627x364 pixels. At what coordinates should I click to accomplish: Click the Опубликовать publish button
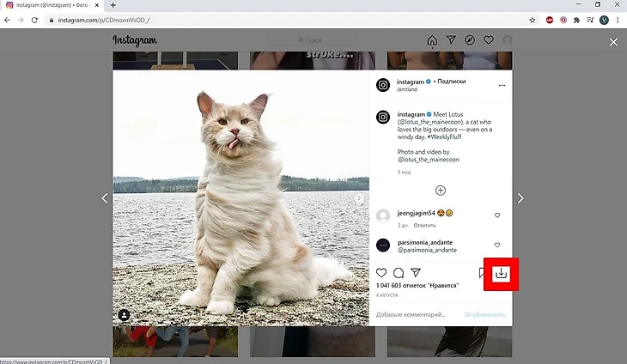484,314
